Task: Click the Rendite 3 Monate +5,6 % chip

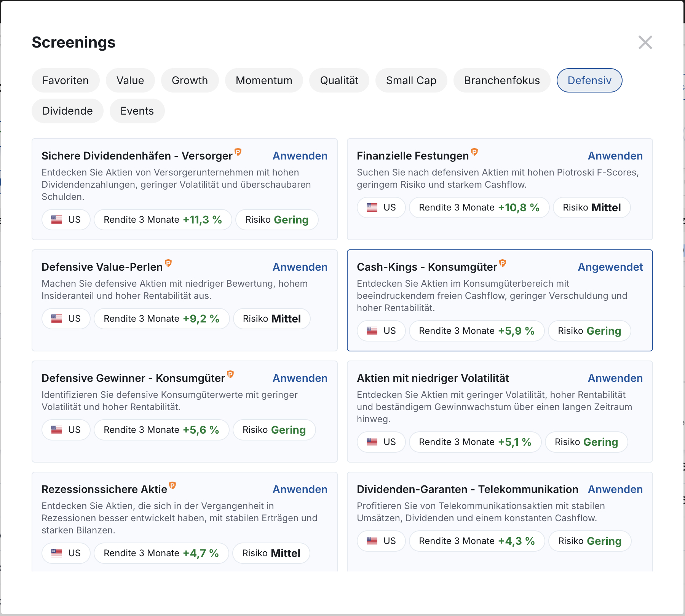Action: 161,430
